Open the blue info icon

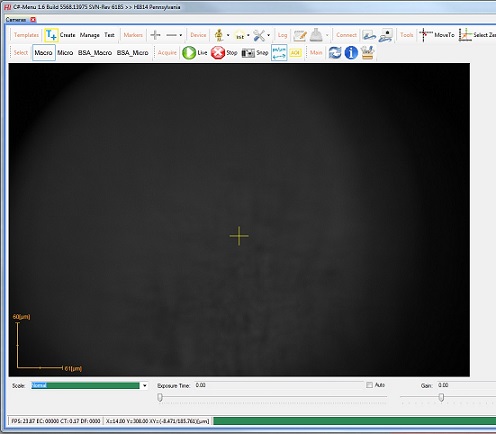(x=351, y=53)
